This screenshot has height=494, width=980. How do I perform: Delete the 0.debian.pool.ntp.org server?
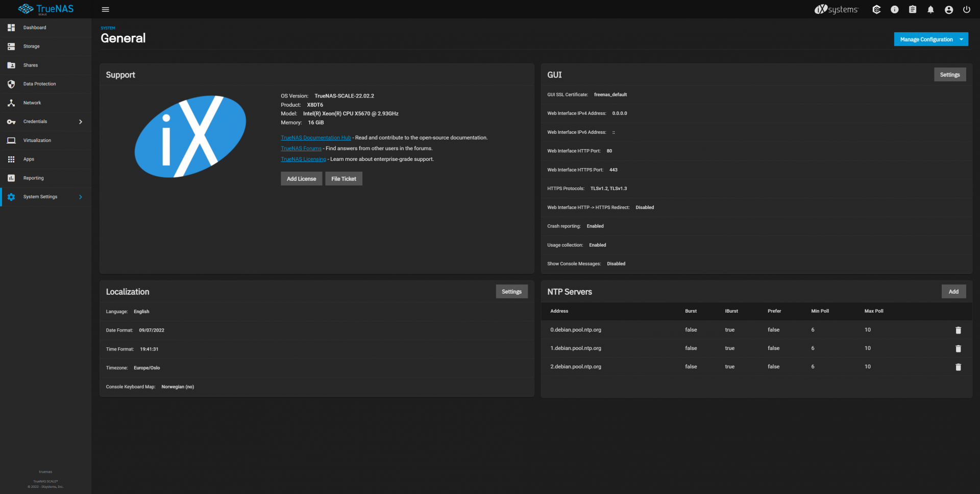tap(958, 330)
